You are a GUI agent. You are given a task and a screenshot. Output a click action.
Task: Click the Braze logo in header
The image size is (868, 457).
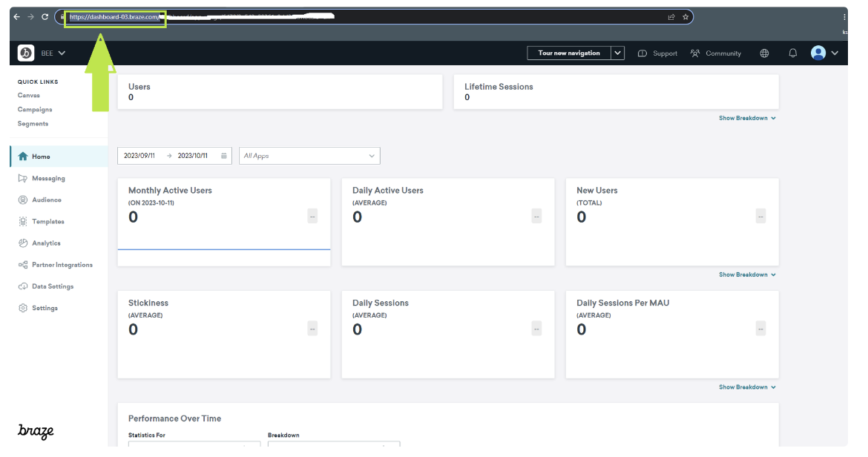(x=26, y=53)
